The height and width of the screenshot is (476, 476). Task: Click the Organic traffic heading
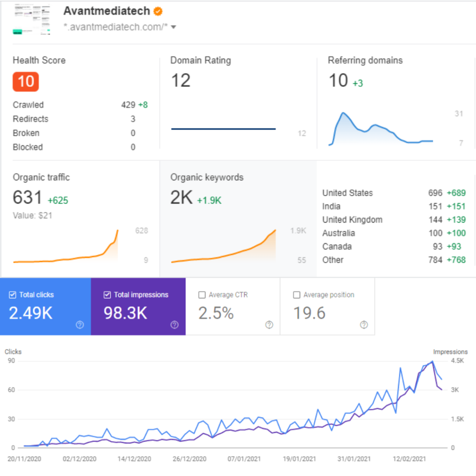(41, 177)
